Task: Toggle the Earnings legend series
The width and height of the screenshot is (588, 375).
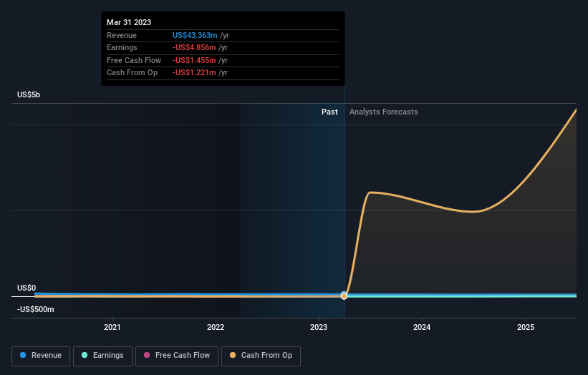Action: click(102, 356)
